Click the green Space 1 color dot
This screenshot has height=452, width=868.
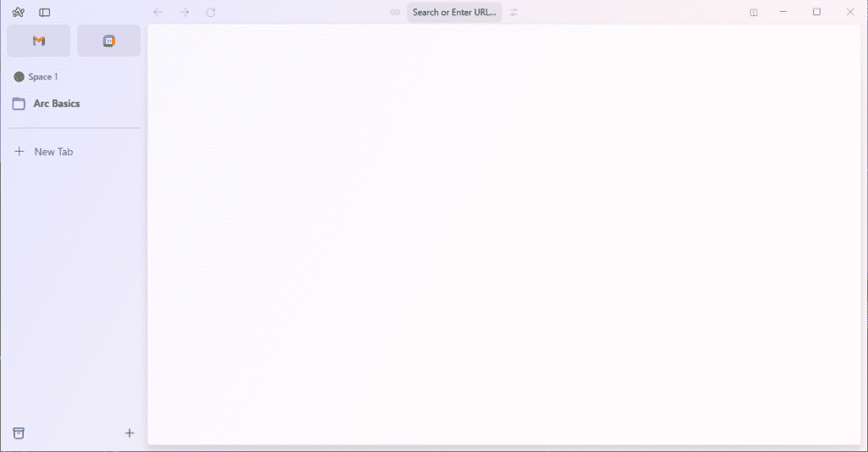tap(19, 77)
